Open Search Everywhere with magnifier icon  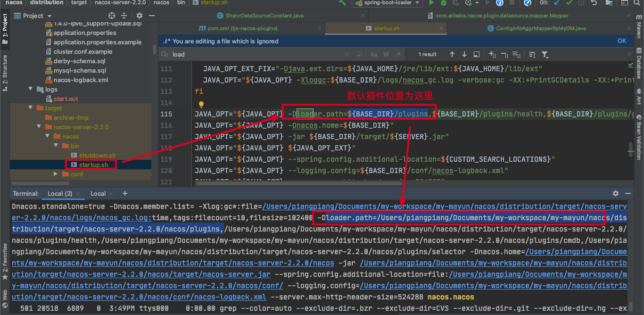pos(637,3)
